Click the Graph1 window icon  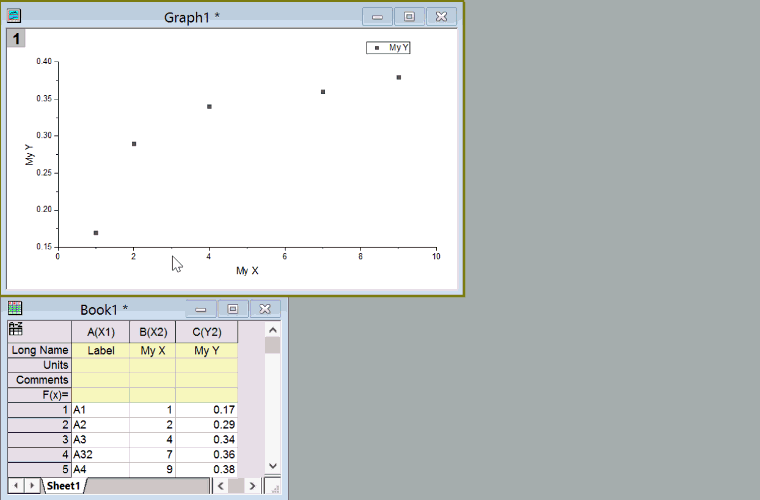(x=15, y=16)
